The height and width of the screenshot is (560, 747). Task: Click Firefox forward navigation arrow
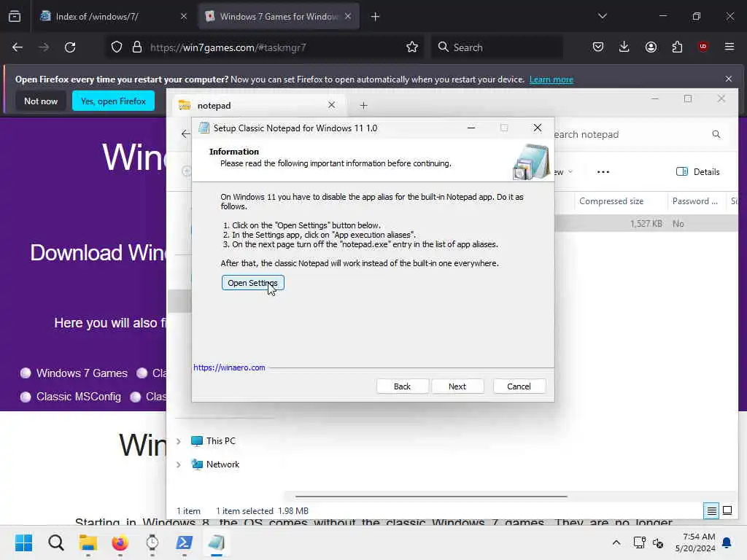43,47
